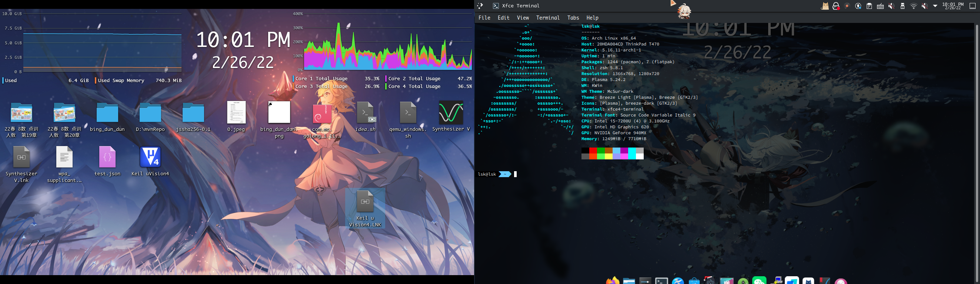
Task: Click the 'GPU: NVIDIA GeForce 940MX' line
Action: tap(614, 133)
